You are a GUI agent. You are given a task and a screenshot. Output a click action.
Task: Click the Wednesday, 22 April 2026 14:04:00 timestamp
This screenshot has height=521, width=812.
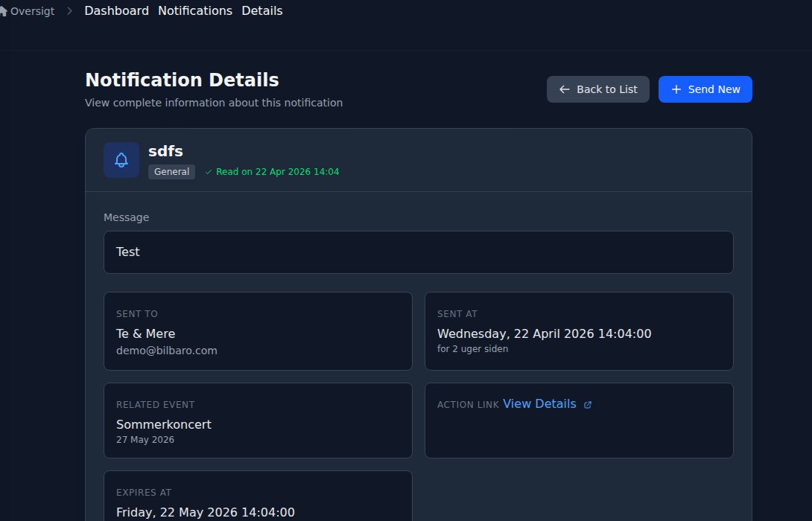545,333
